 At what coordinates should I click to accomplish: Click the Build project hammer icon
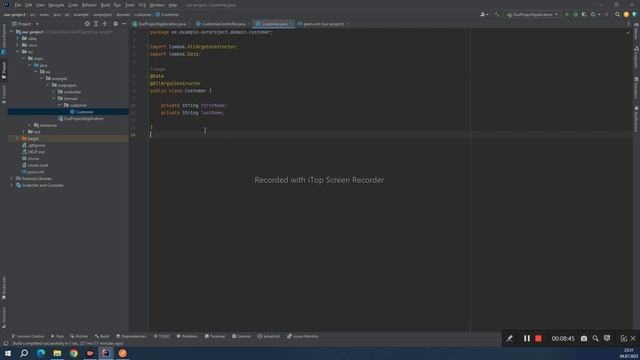497,14
